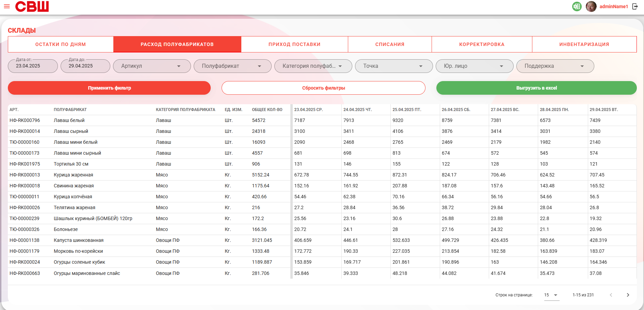Go to next table page
Screen dimensions: 644x310
click(628, 295)
